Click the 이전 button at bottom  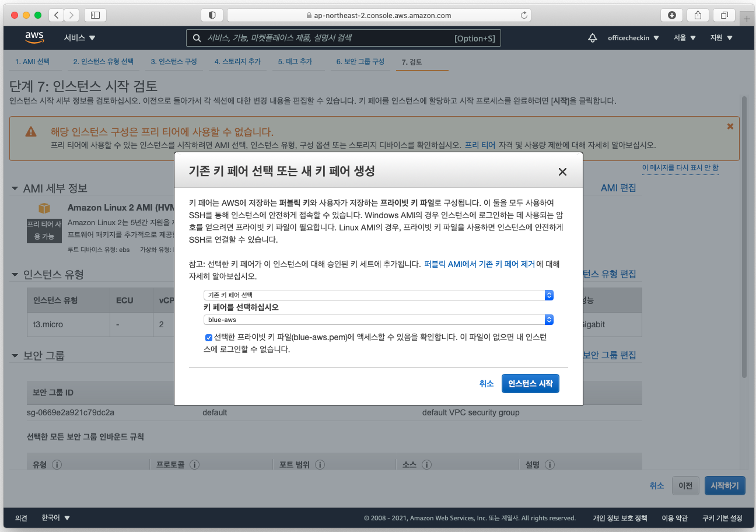685,485
